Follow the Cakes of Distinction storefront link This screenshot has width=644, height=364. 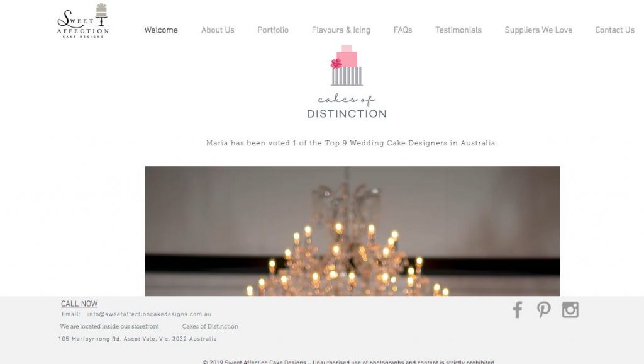pos(210,327)
